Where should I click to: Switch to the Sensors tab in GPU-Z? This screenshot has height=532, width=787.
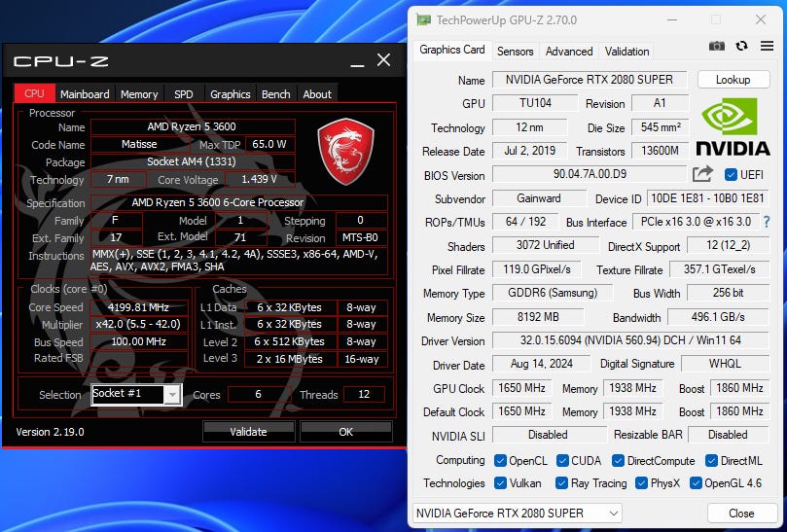pos(515,52)
